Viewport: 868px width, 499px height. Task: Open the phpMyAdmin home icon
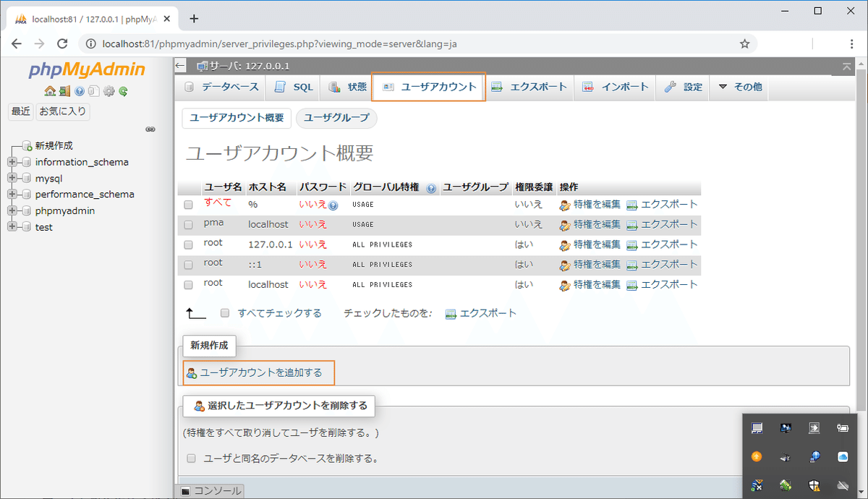coord(50,91)
